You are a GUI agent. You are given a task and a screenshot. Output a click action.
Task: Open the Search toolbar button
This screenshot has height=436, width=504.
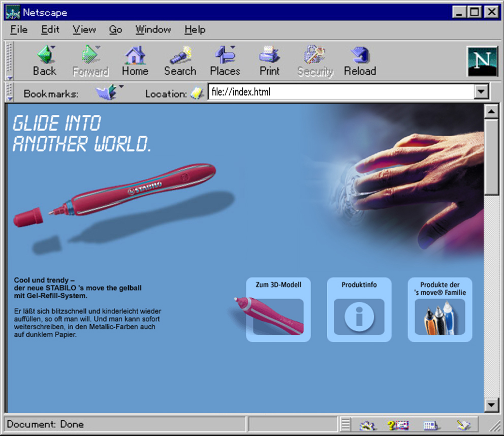[x=180, y=60]
